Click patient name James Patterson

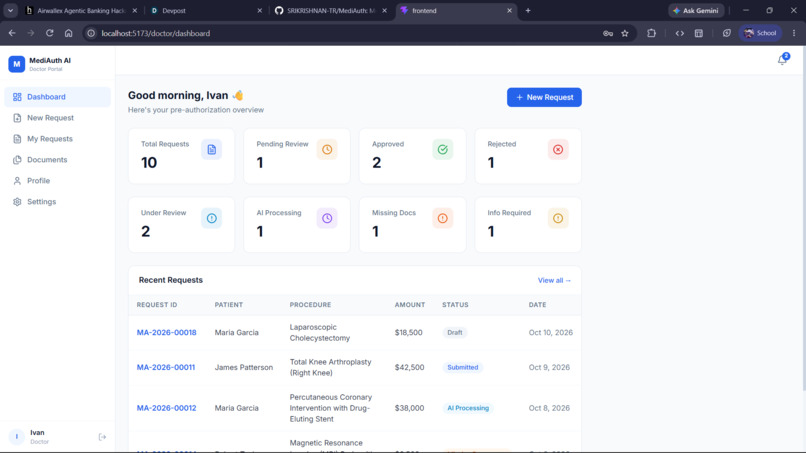click(x=244, y=368)
